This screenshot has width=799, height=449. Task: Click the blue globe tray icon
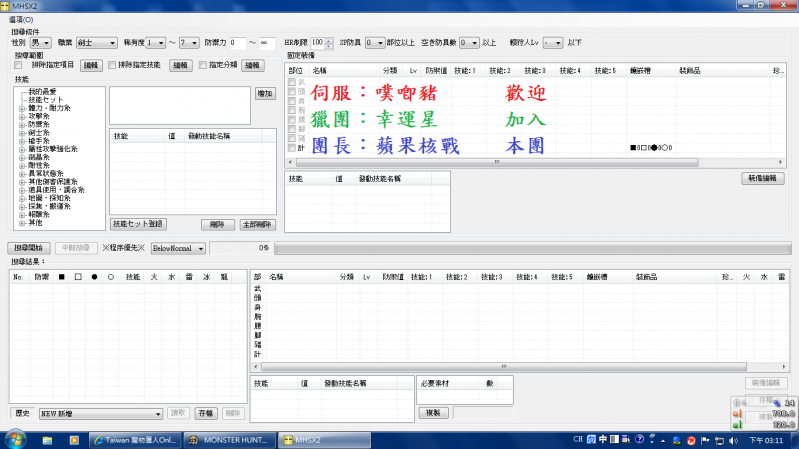(x=677, y=440)
